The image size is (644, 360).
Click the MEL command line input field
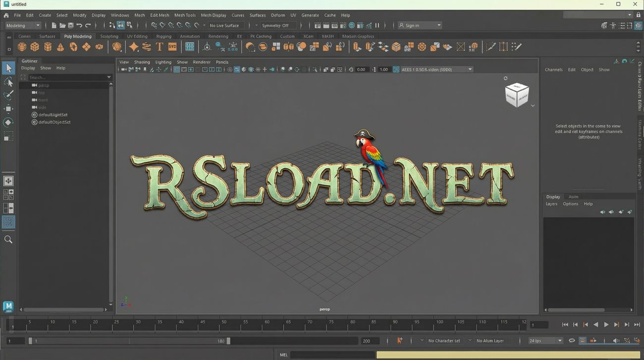pyautogui.click(x=332, y=355)
